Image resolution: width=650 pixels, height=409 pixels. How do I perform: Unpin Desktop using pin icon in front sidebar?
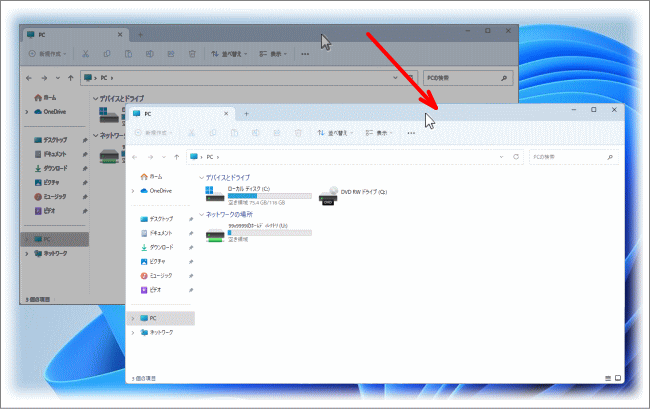tap(191, 219)
